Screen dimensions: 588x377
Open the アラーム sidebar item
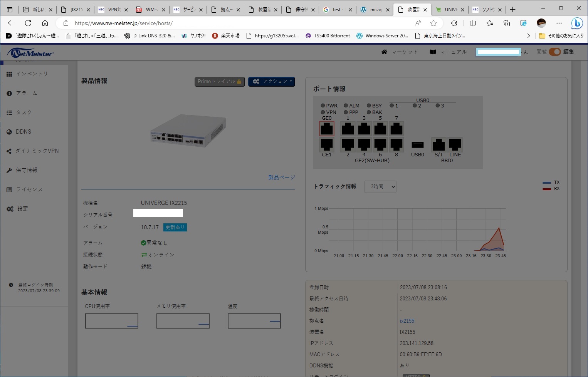[x=22, y=93]
